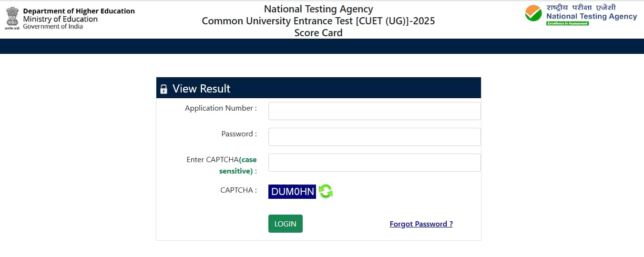
Task: Click the Score Card page heading
Action: tap(318, 33)
